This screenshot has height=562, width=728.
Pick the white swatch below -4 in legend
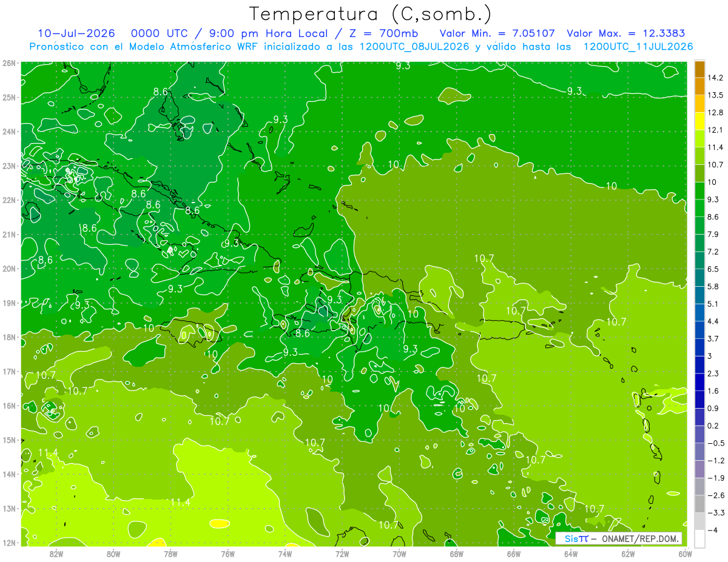[x=699, y=538]
